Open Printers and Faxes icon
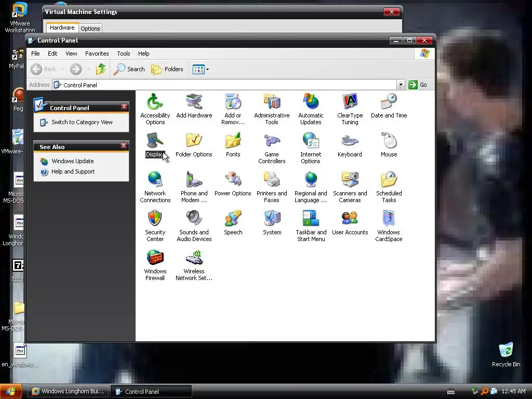The image size is (532, 399). (272, 187)
